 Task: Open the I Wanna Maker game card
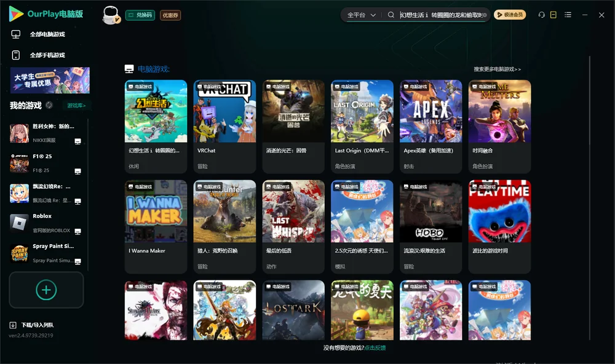click(x=156, y=227)
